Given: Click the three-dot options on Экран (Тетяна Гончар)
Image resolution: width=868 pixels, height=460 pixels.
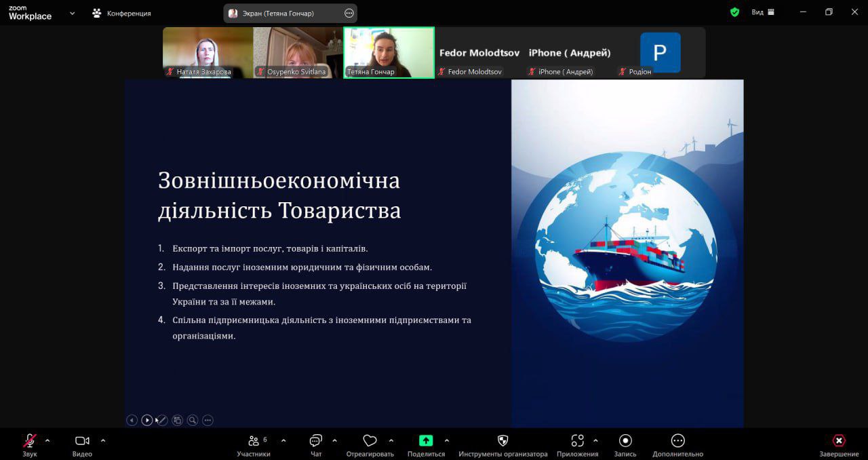Looking at the screenshot, I should click(349, 13).
